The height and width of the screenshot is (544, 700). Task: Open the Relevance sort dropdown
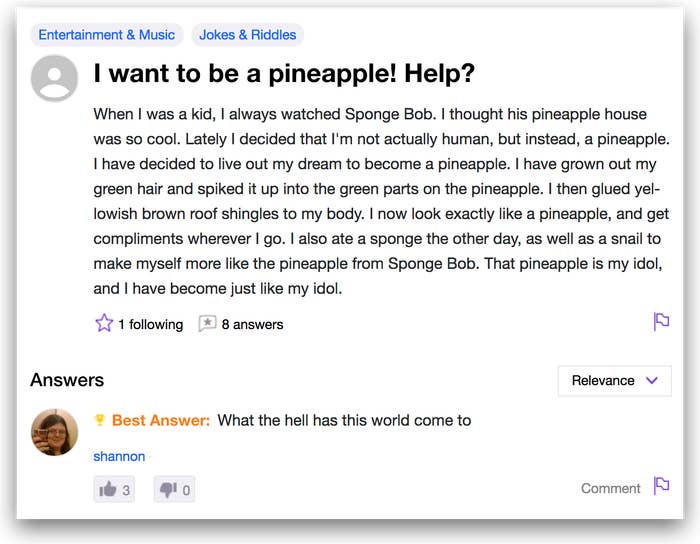(614, 381)
